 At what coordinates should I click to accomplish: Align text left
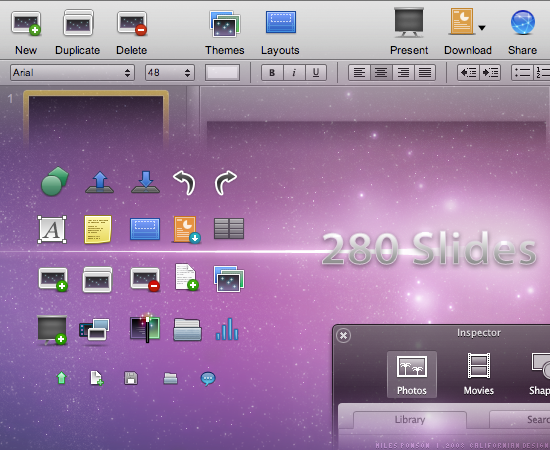coord(359,73)
